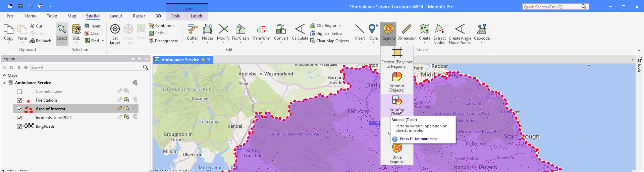The height and width of the screenshot is (172, 644).
Task: Toggle Cosmetic Layer visibility checkbox
Action: [19, 92]
